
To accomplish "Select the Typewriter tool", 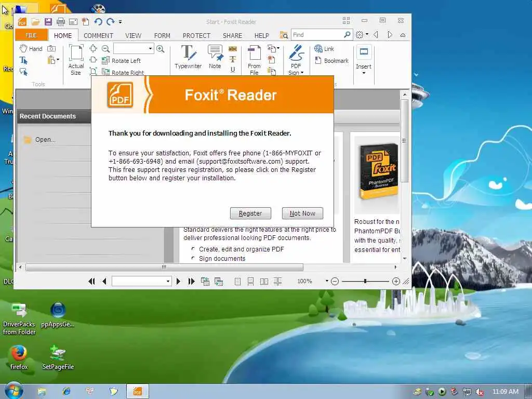I will tap(188, 57).
